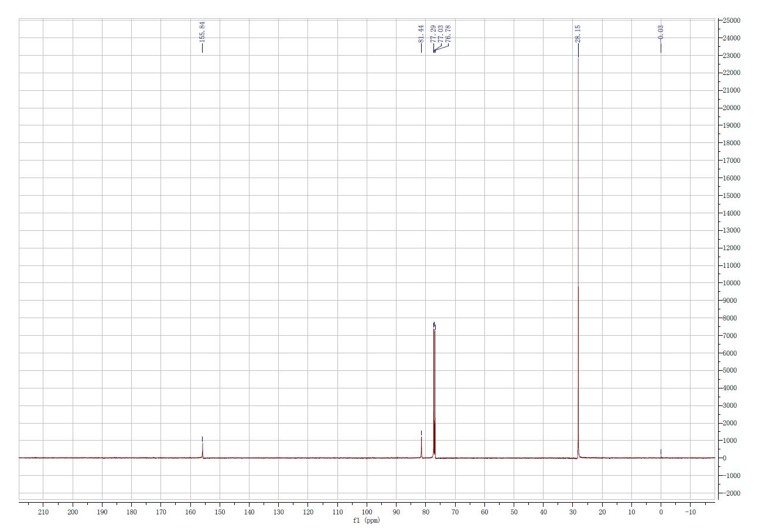The image size is (762, 532).
Task: Select the 130 tick on the ppm axis
Action: tap(279, 512)
